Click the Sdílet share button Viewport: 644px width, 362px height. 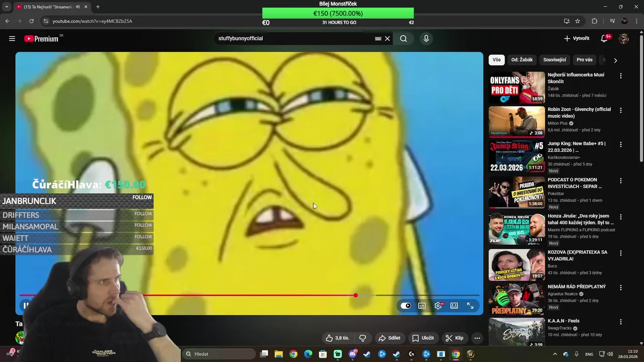[x=389, y=338]
